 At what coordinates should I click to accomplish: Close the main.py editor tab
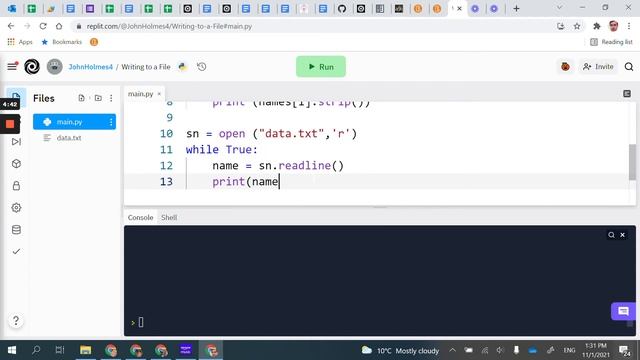click(x=159, y=94)
